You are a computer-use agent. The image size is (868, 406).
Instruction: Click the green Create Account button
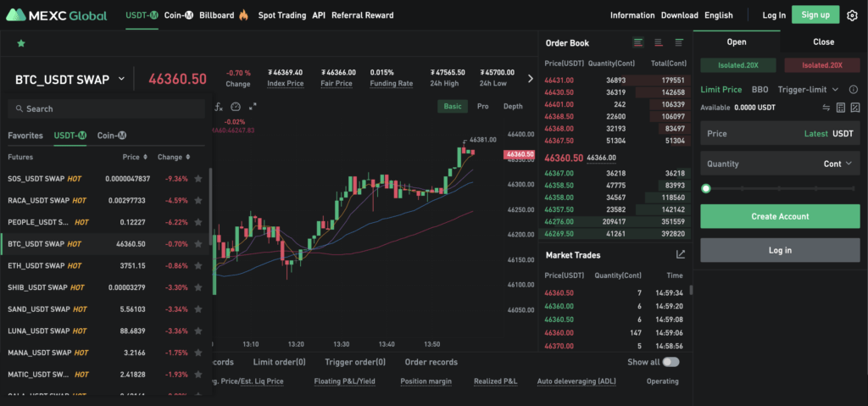pos(780,216)
